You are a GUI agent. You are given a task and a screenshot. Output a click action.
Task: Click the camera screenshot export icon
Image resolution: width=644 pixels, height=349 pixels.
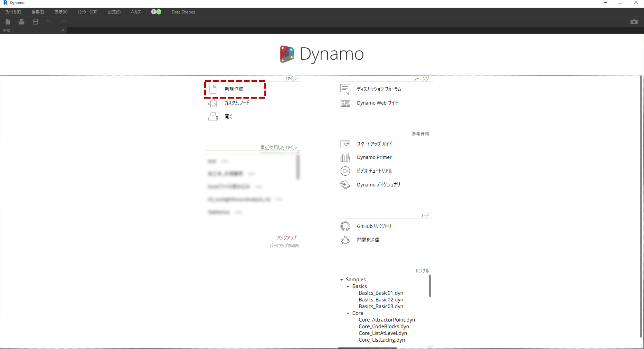[x=634, y=22]
